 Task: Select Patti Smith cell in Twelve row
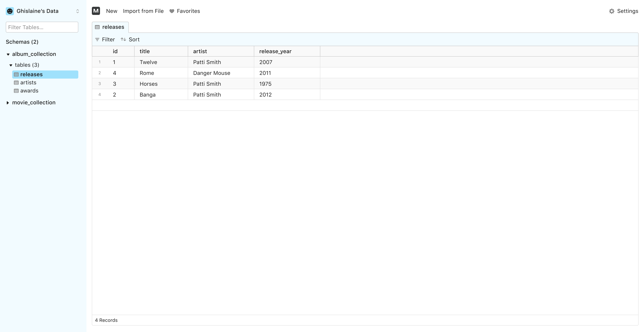221,62
